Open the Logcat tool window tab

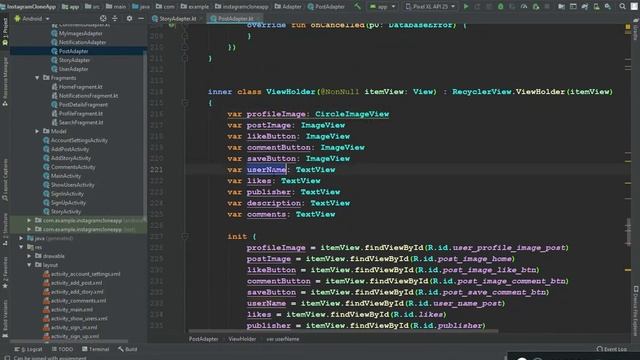(29, 349)
